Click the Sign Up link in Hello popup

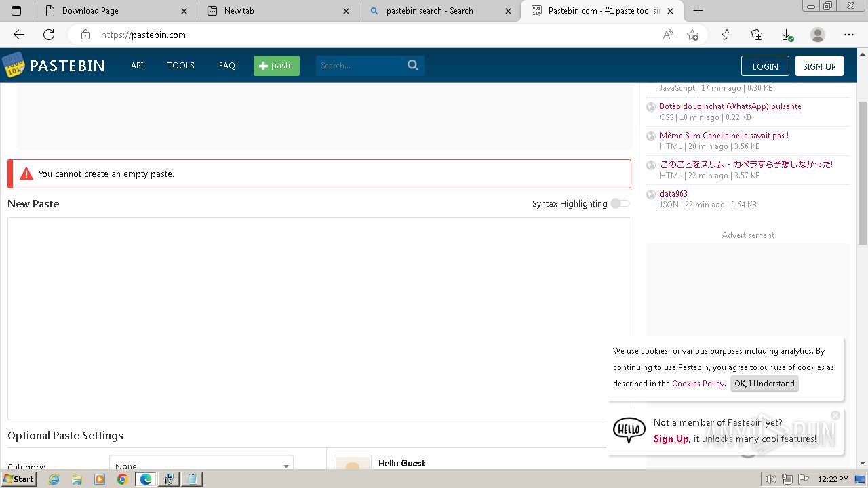click(x=671, y=439)
